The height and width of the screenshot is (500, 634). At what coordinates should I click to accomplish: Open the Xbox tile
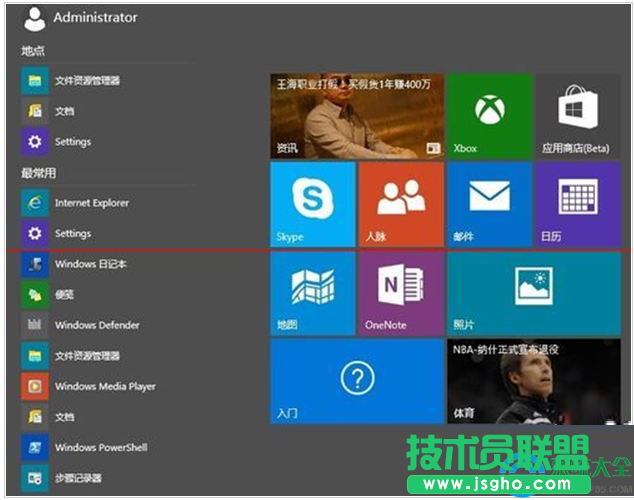pyautogui.click(x=490, y=116)
